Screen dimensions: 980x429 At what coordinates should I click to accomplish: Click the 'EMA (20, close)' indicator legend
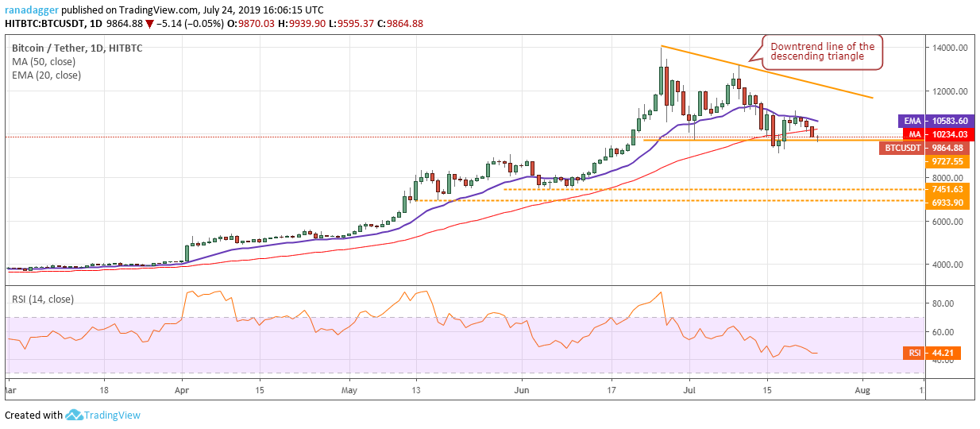(x=47, y=75)
